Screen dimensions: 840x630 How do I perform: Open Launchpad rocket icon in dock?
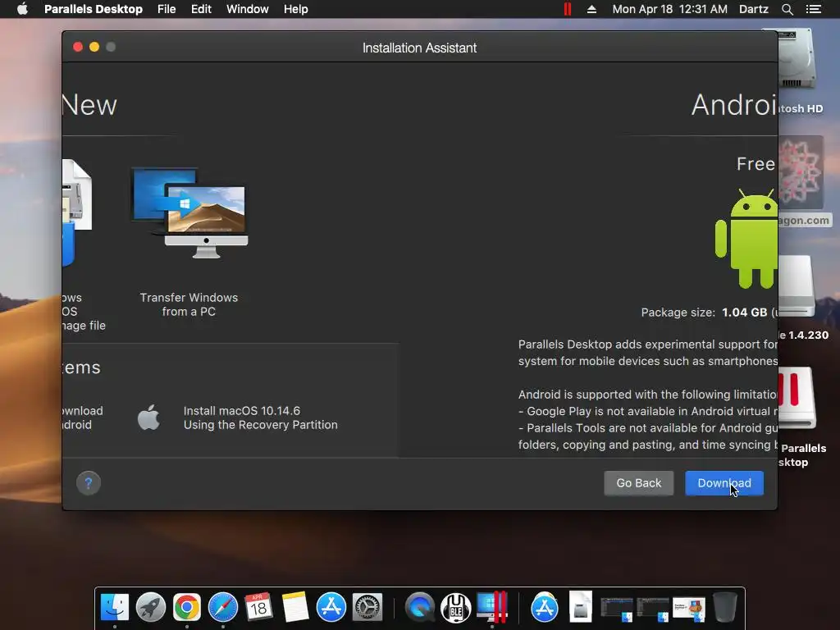tap(151, 607)
